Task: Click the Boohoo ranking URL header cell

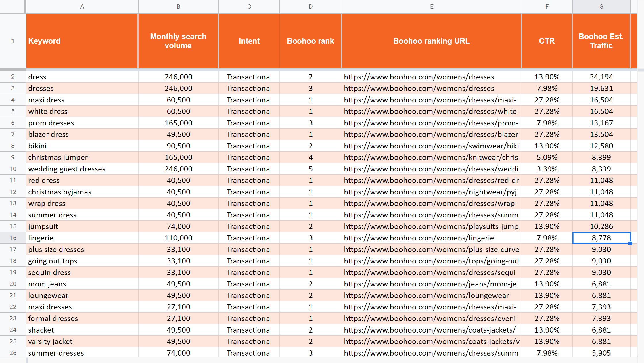Action: point(432,41)
